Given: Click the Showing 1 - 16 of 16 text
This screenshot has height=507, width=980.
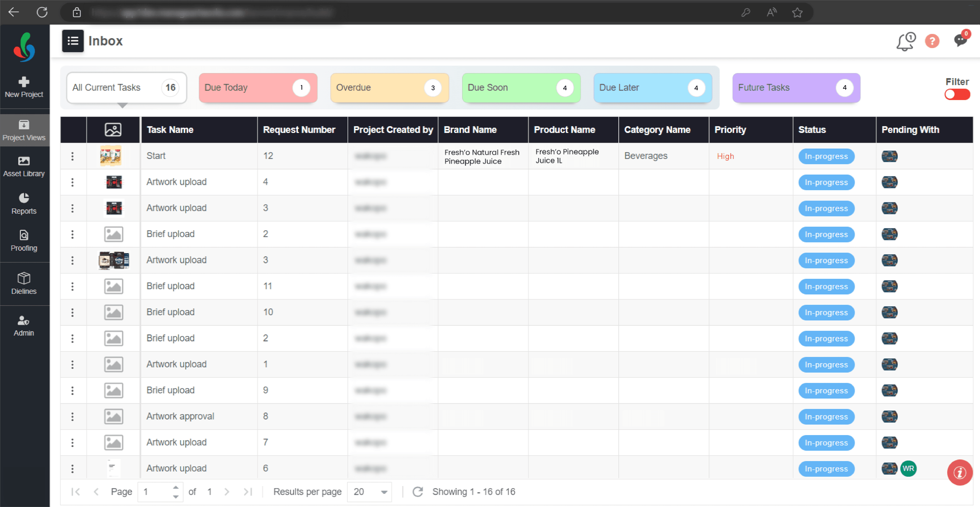Looking at the screenshot, I should (474, 492).
